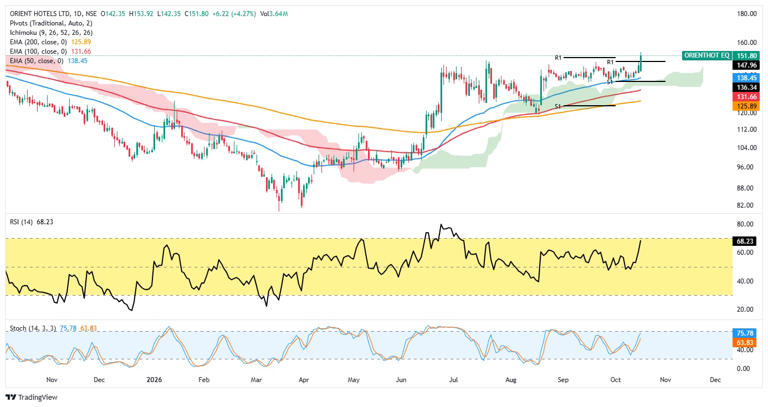Click the 68.23 value in RSI legend
768x407 pixels.
(45, 222)
